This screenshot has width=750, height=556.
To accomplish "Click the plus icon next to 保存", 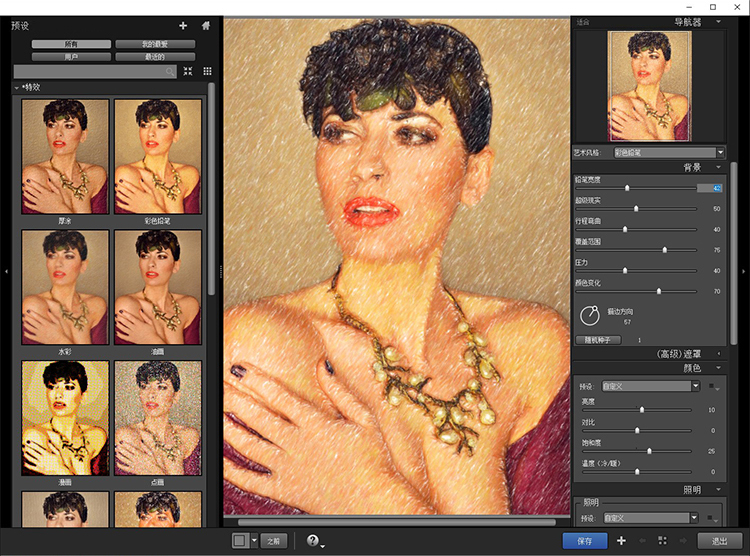I will (621, 541).
